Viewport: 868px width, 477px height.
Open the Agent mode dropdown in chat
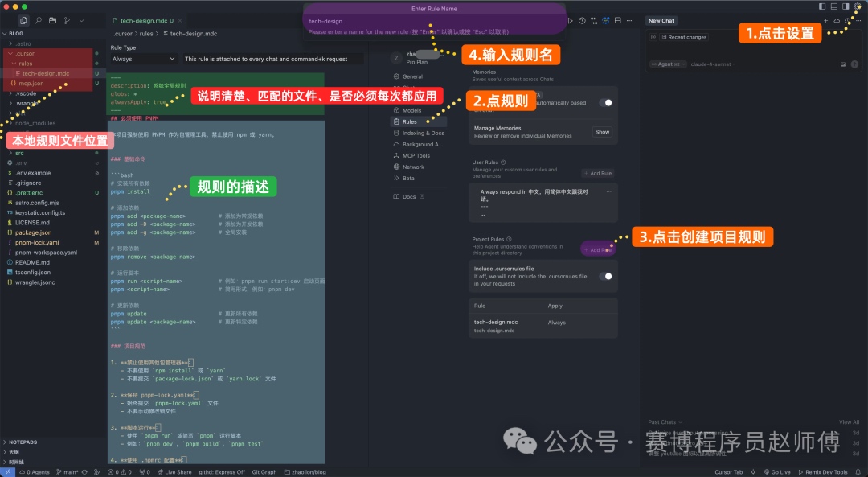(x=668, y=64)
